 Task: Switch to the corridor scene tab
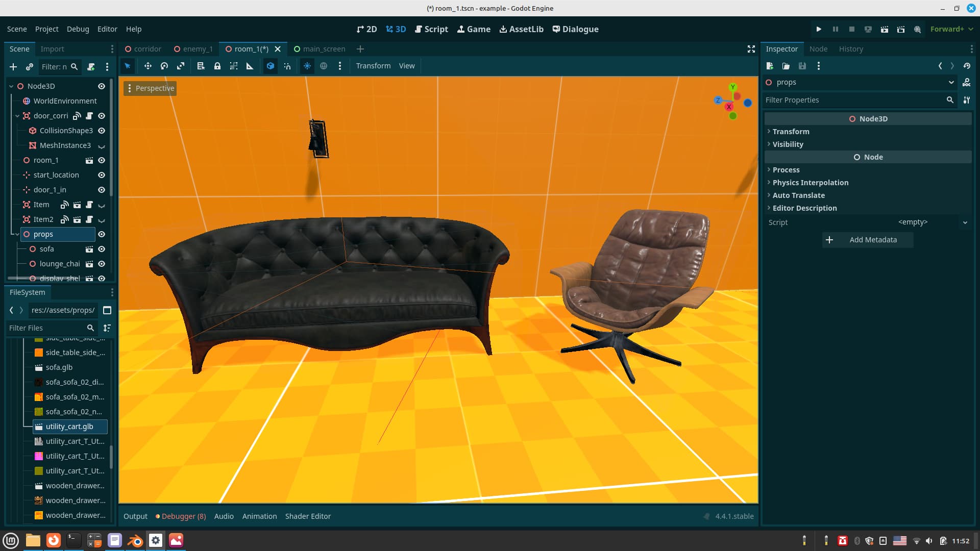(147, 48)
